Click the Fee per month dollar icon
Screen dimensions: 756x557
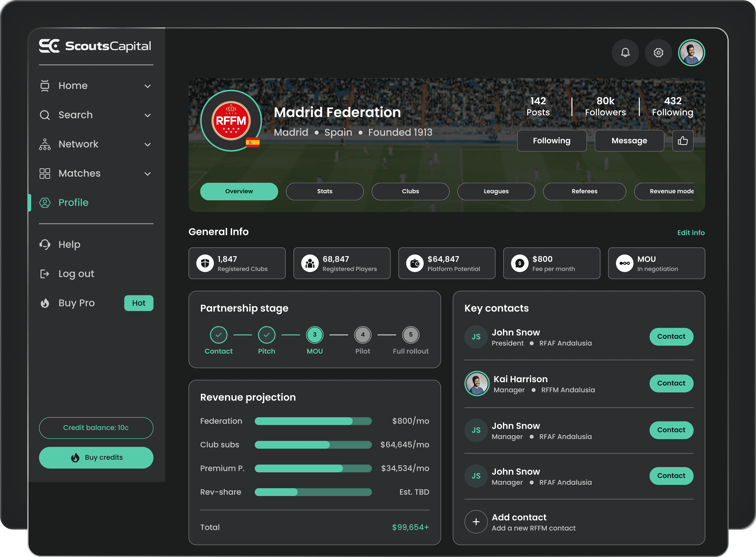(x=519, y=263)
